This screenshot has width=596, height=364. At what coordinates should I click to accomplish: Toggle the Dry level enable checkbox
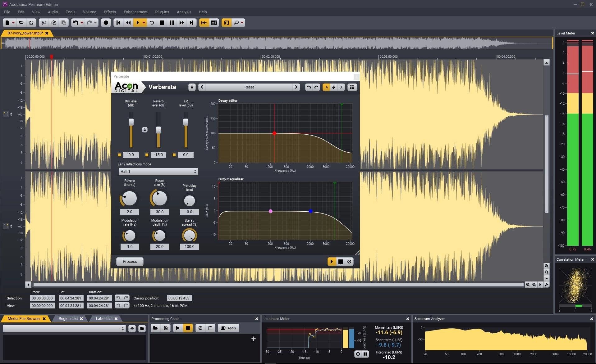[119, 155]
